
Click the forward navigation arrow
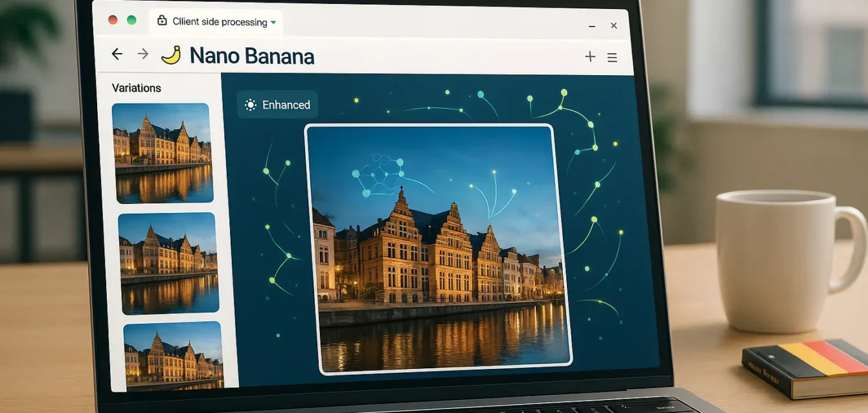143,54
